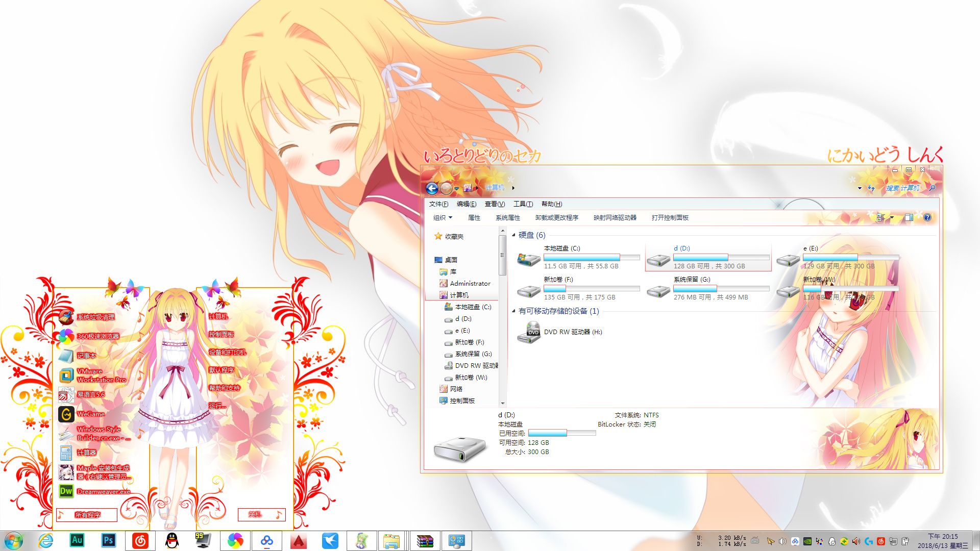This screenshot has height=551, width=980.
Task: Select the 新加卷 (F:) drive in the content pane
Action: [578, 288]
